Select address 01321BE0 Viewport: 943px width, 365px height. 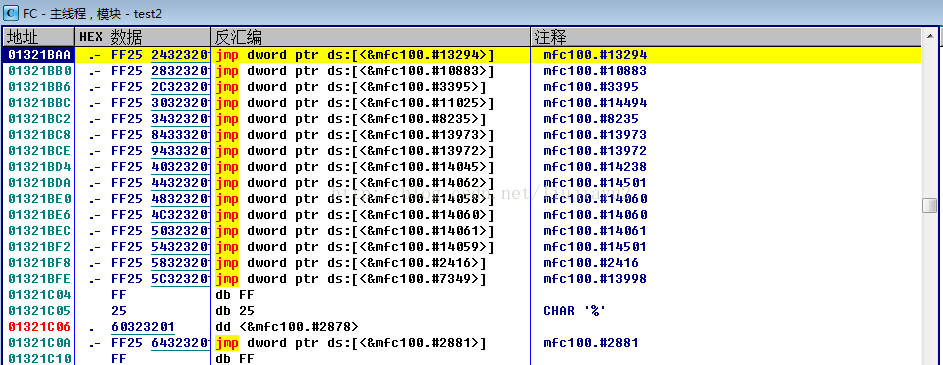click(x=40, y=199)
